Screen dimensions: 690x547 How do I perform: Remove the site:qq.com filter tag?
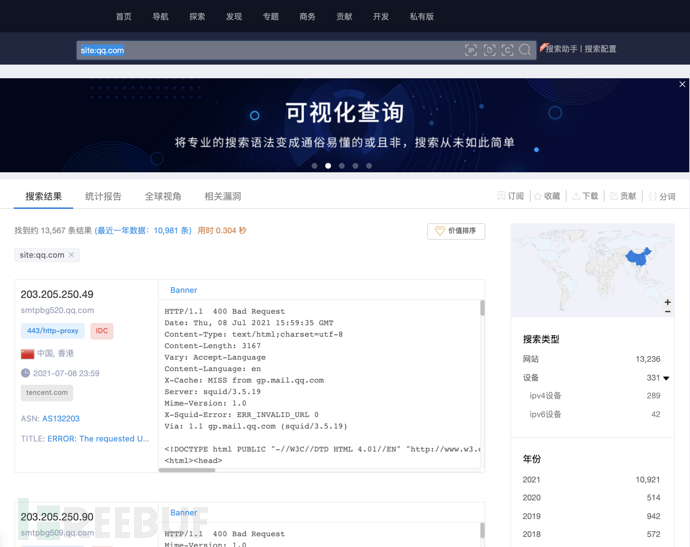click(x=71, y=255)
